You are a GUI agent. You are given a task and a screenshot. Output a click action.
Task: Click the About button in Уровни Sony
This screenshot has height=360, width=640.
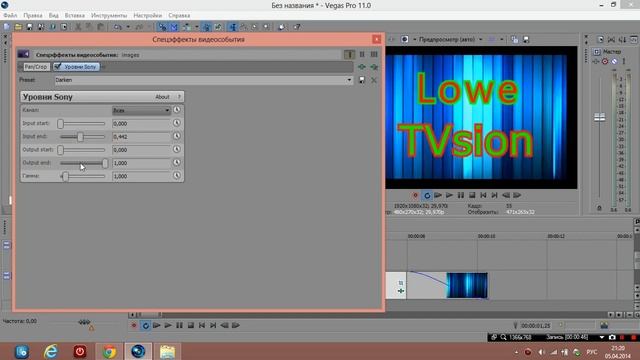pyautogui.click(x=162, y=97)
